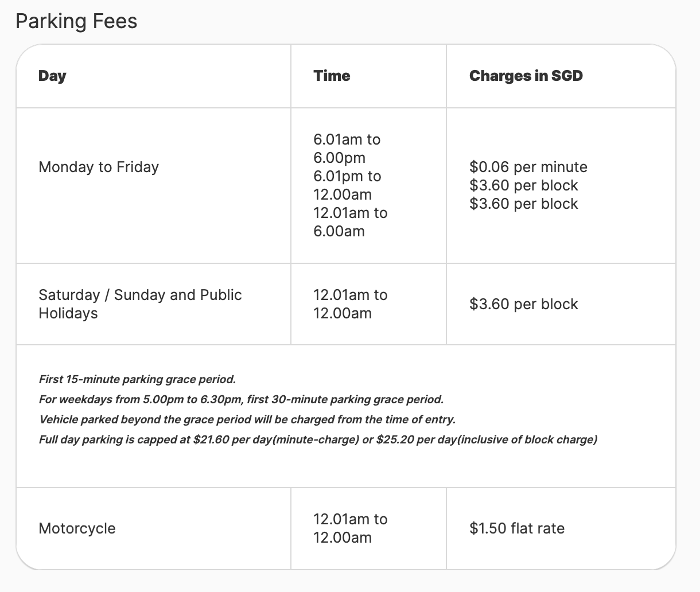Click the Charges in SGD header
The image size is (700, 592).
[x=526, y=76]
